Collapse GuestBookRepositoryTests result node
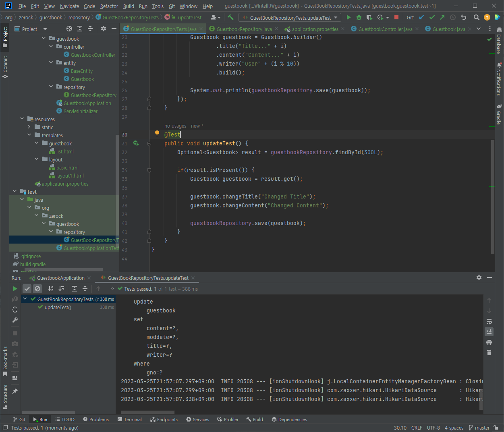504x432 pixels. pyautogui.click(x=25, y=299)
